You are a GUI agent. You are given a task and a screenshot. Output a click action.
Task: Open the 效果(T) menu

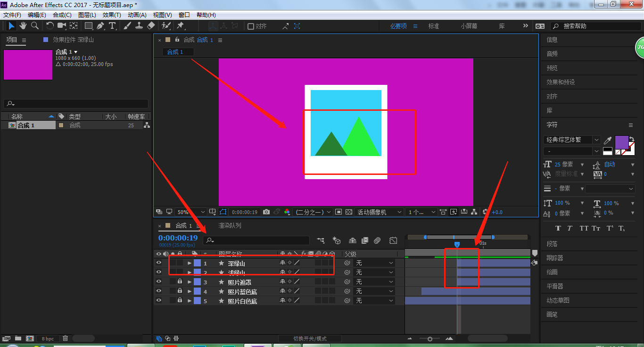(112, 15)
